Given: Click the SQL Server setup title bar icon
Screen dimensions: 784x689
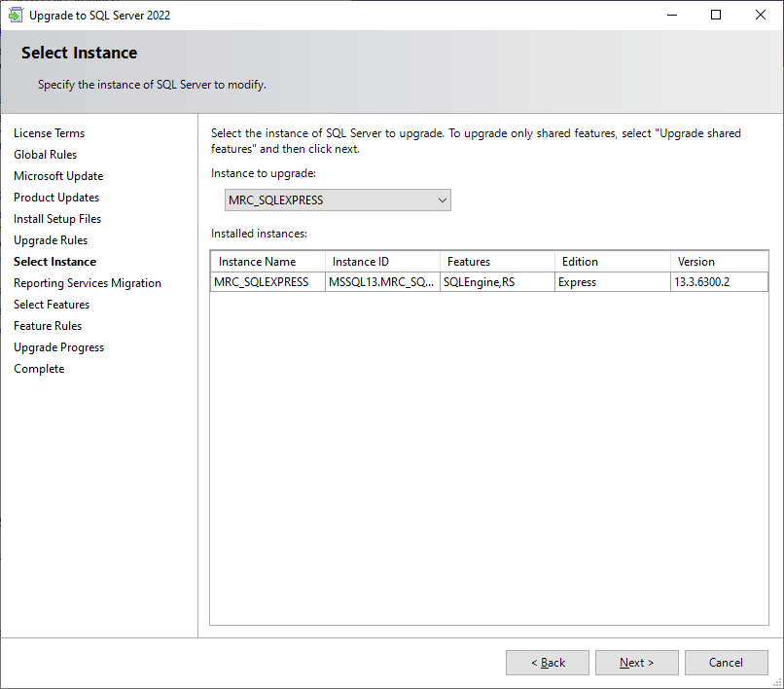Looking at the screenshot, I should click(x=16, y=15).
